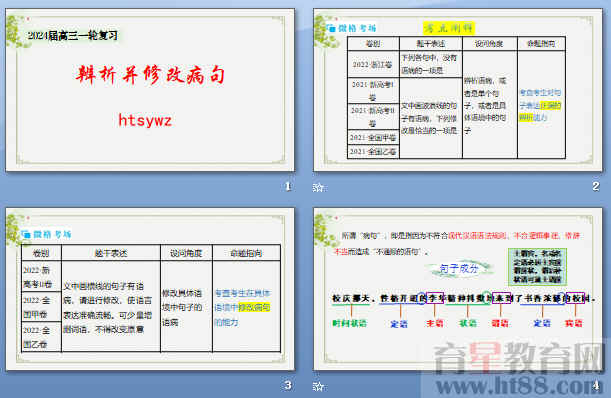
Task: Click the 句子成分 brush label on slide 4
Action: click(459, 269)
